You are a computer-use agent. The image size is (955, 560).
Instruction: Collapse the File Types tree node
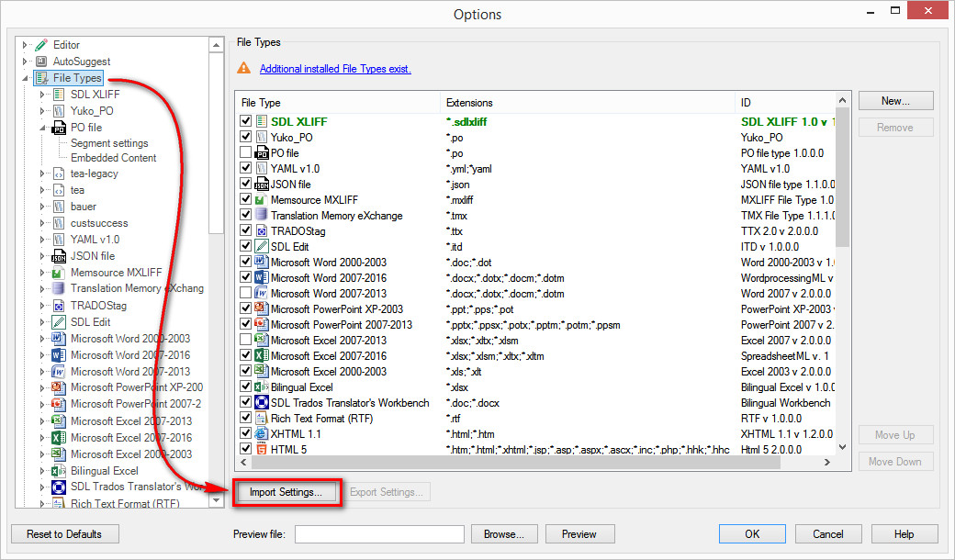click(x=25, y=78)
